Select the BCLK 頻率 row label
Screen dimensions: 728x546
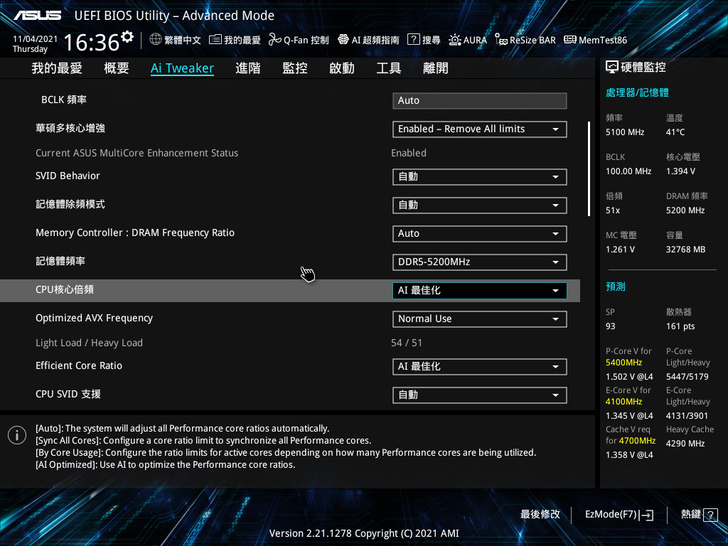(x=64, y=100)
